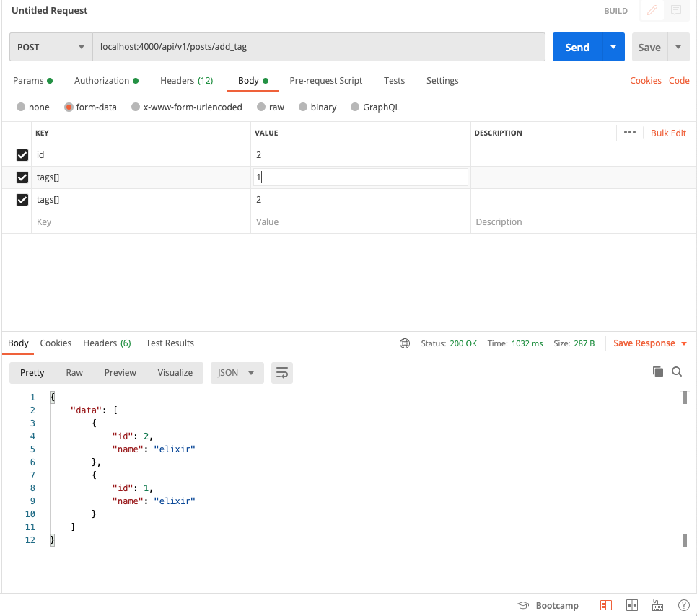
Task: Uncheck the tags[] row with value 2
Action: pyautogui.click(x=22, y=200)
